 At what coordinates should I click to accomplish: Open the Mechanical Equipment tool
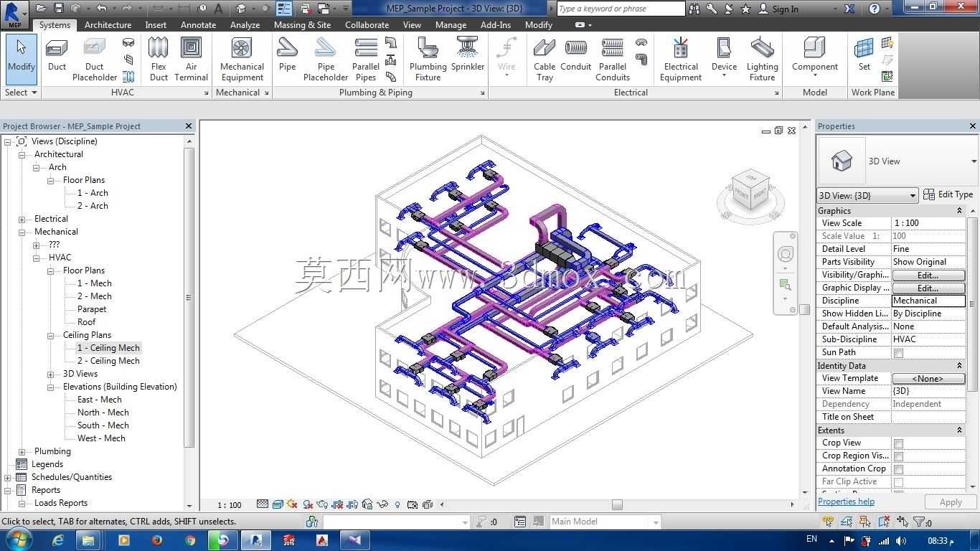(x=242, y=59)
